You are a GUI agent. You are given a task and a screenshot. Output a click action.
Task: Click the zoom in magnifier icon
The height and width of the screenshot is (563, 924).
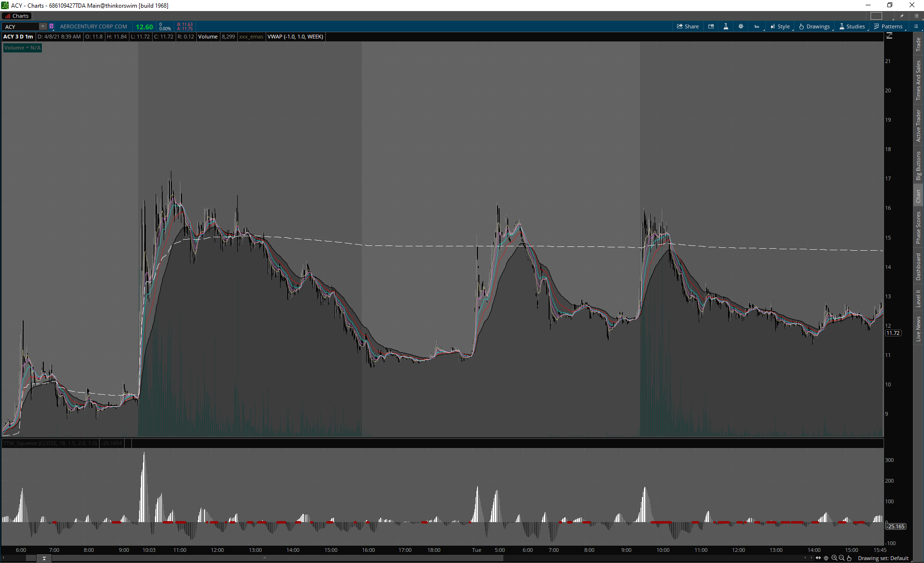[x=834, y=558]
